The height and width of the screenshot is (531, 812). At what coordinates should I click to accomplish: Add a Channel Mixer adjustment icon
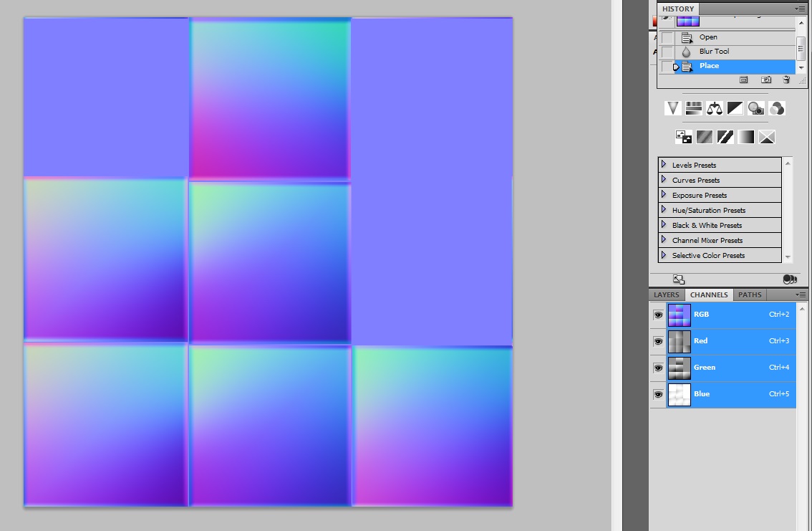[x=777, y=108]
